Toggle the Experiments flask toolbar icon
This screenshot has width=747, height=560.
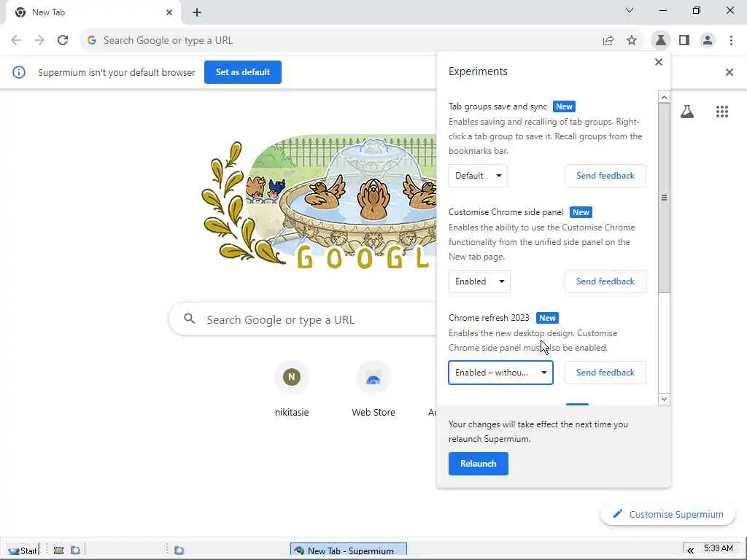click(661, 41)
